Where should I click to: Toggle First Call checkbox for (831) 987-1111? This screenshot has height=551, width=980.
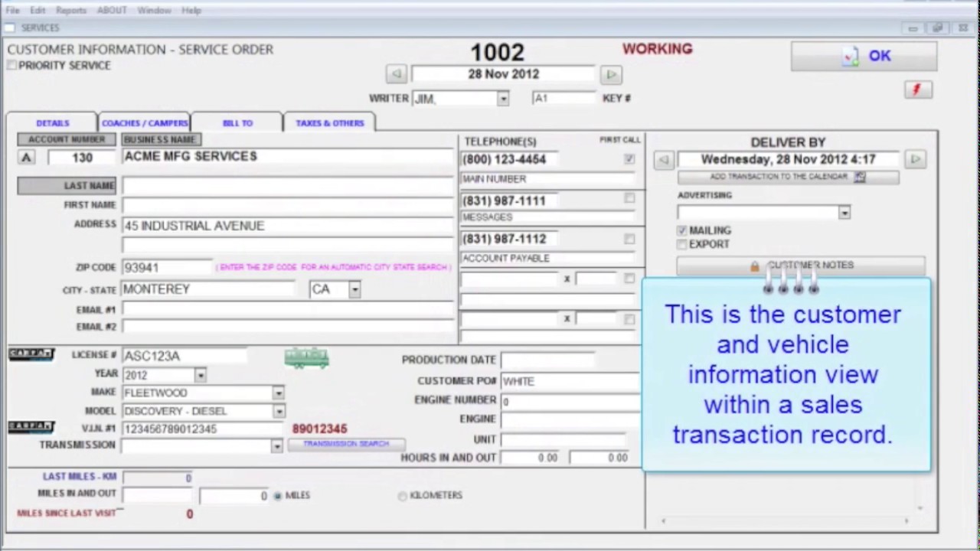pos(629,198)
